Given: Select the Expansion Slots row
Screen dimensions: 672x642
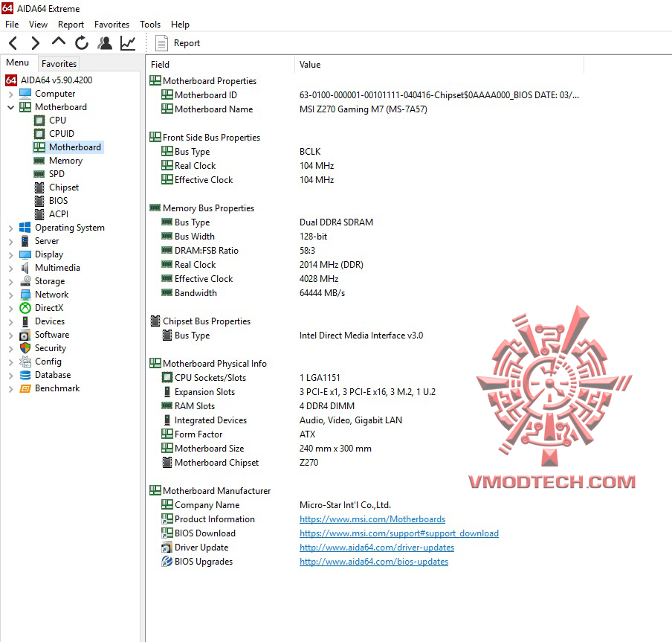Looking at the screenshot, I should [x=366, y=392].
